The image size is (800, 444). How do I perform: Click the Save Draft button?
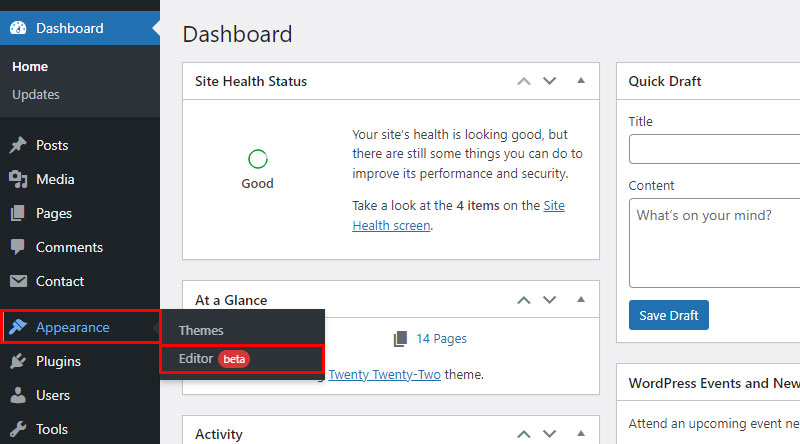[x=668, y=315]
